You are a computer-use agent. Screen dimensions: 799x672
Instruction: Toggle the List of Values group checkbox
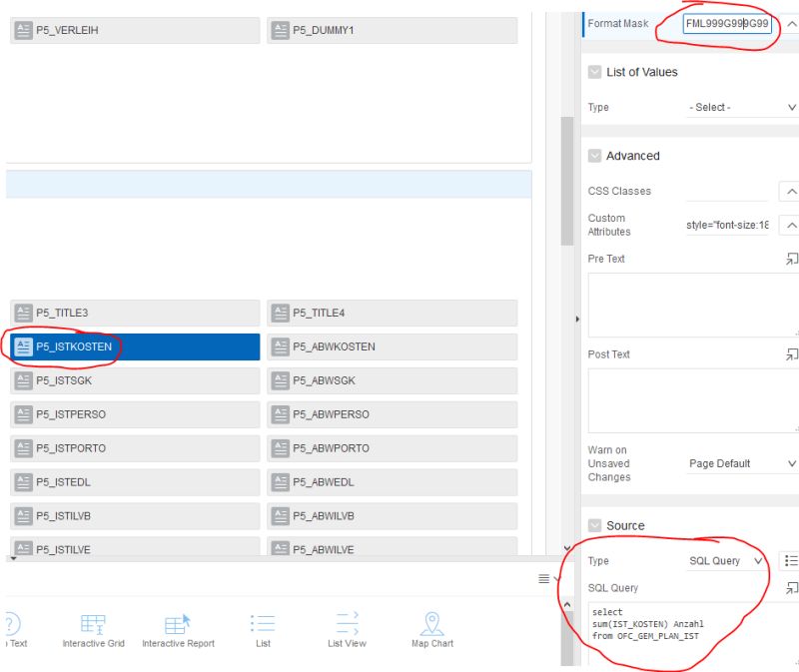[x=595, y=71]
